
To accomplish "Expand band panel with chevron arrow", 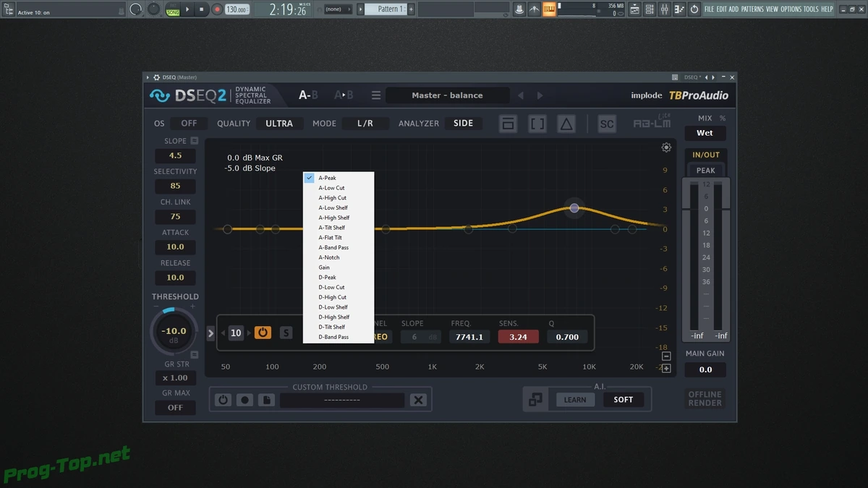I will [210, 333].
